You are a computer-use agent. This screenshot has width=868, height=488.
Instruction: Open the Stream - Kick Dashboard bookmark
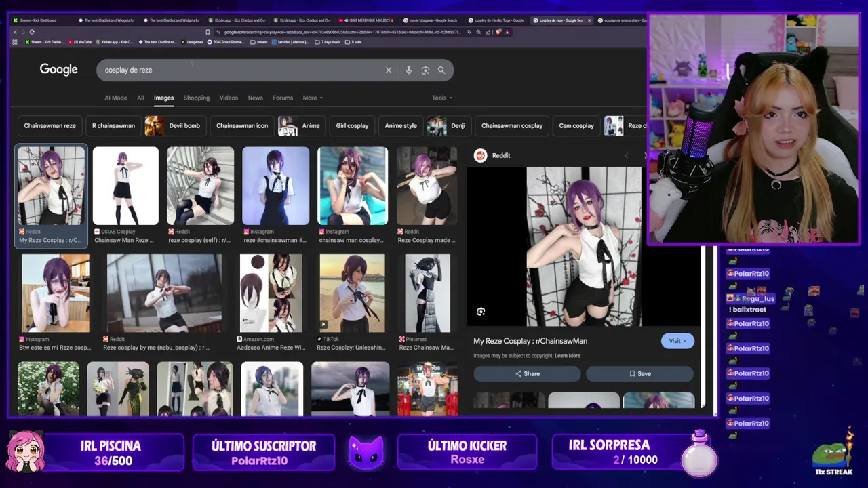coord(43,42)
